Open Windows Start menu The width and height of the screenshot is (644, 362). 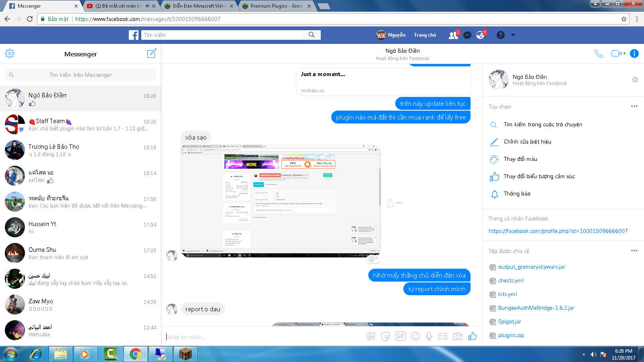pyautogui.click(x=11, y=354)
